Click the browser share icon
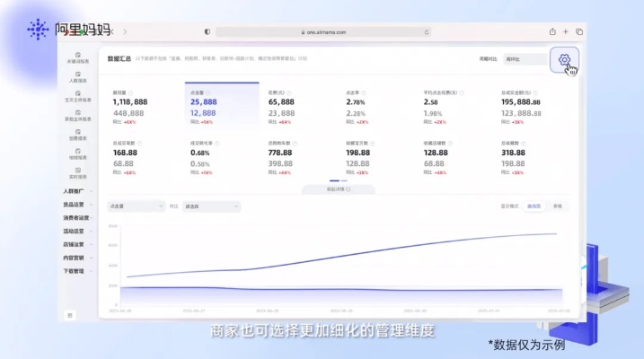 click(551, 31)
